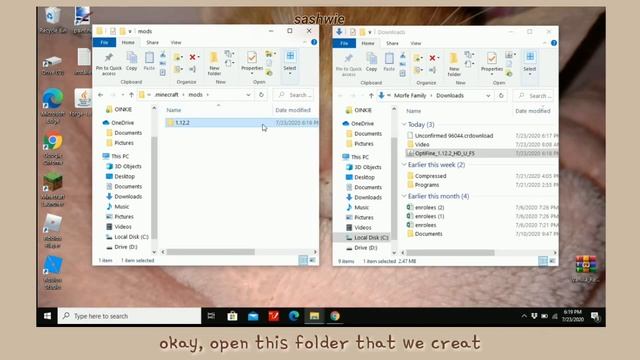
Task: Refresh the Downloads folder view
Action: point(501,96)
